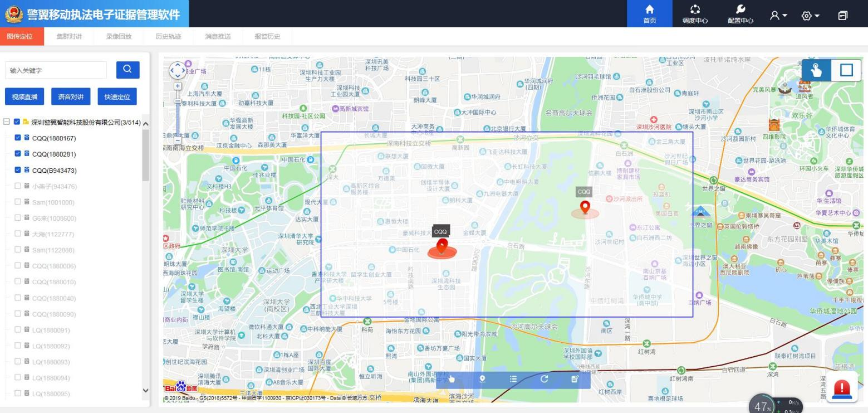This screenshot has width=868, height=413.
Task: Click folder icon of 深圳警翼智能科技 node
Action: (x=26, y=122)
